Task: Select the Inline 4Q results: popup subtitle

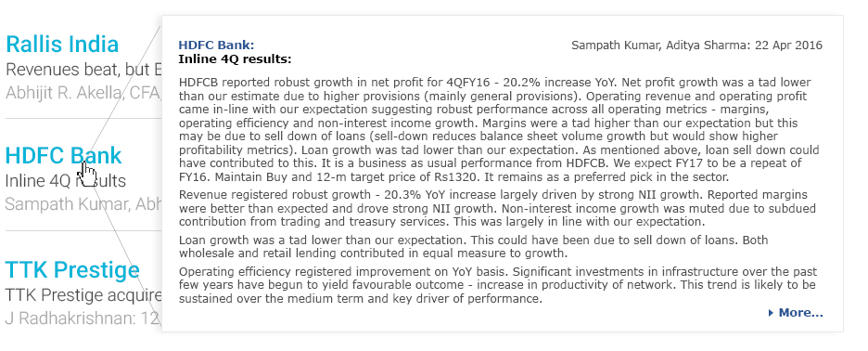Action: [x=235, y=58]
